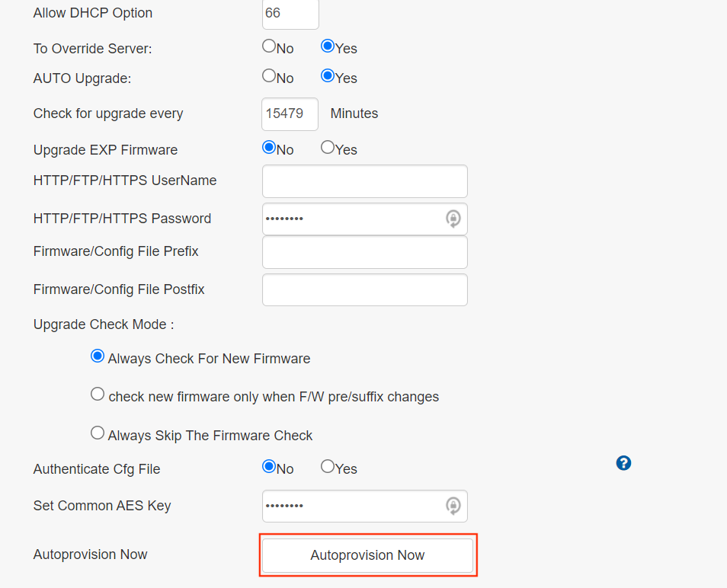Select Yes for Authenticate Cfg File
The height and width of the screenshot is (588, 727).
point(328,467)
